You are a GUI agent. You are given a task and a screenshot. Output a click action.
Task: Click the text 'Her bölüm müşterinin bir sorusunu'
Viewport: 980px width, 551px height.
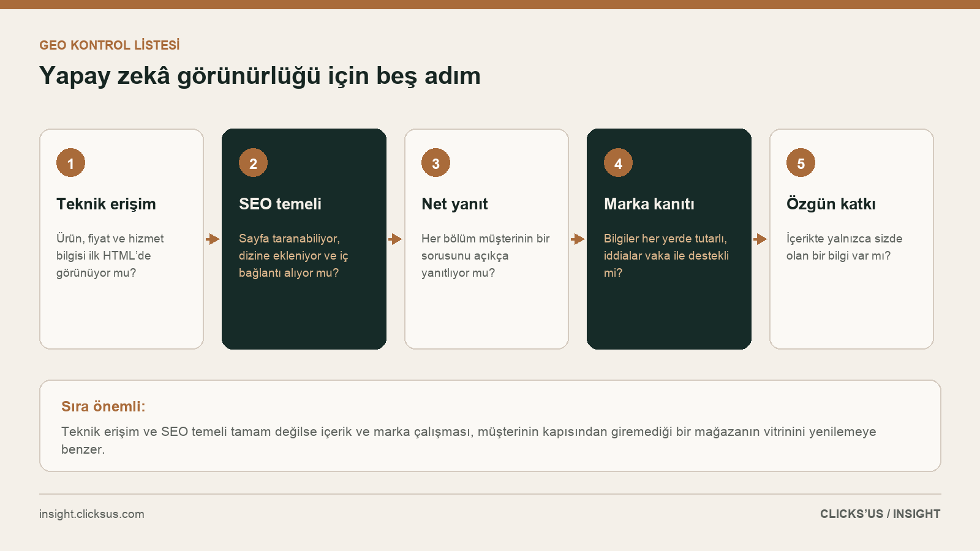click(485, 247)
